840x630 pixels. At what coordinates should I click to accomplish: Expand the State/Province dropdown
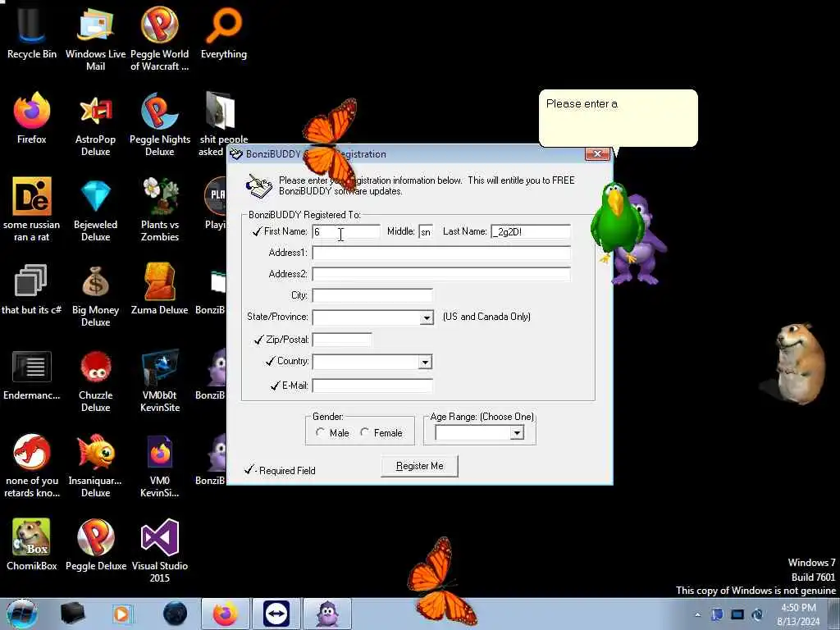(427, 317)
